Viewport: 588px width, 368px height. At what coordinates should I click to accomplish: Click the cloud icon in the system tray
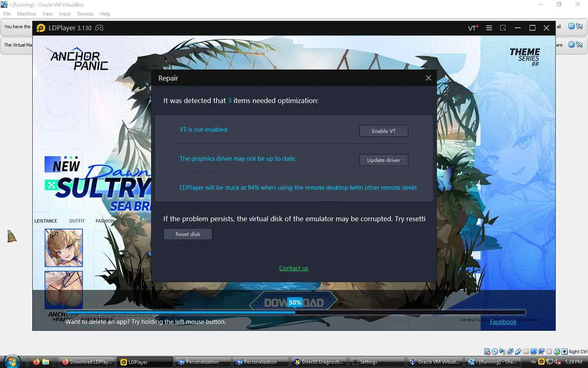point(533,362)
